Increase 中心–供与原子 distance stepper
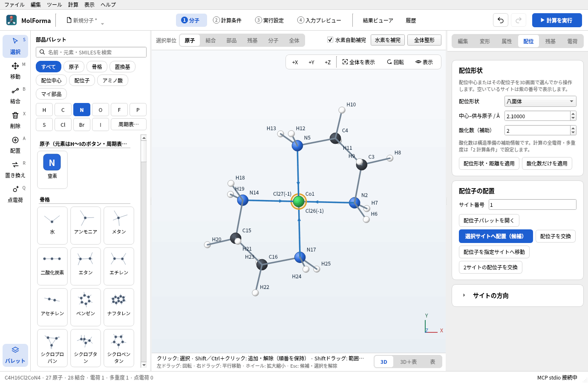This screenshot has width=588, height=383. point(573,114)
